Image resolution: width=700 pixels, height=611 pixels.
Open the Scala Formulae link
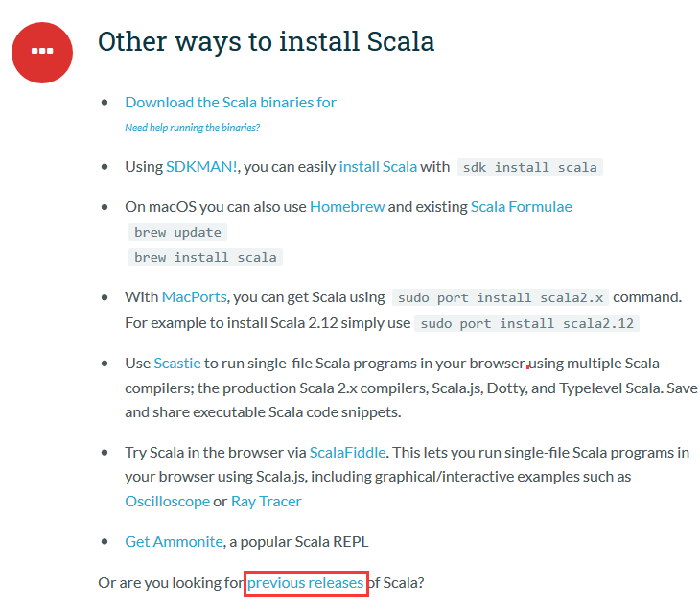click(521, 206)
